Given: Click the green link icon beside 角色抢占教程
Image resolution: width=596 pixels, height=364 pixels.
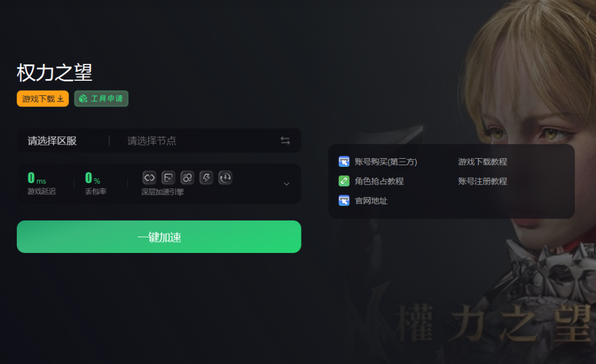Looking at the screenshot, I should (x=344, y=181).
